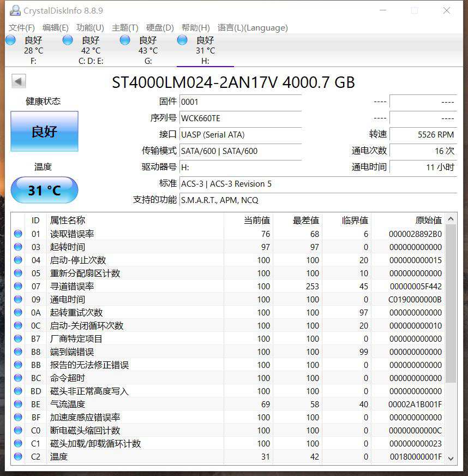Click raw value 0000028892B0
This screenshot has width=468, height=476.
[415, 234]
